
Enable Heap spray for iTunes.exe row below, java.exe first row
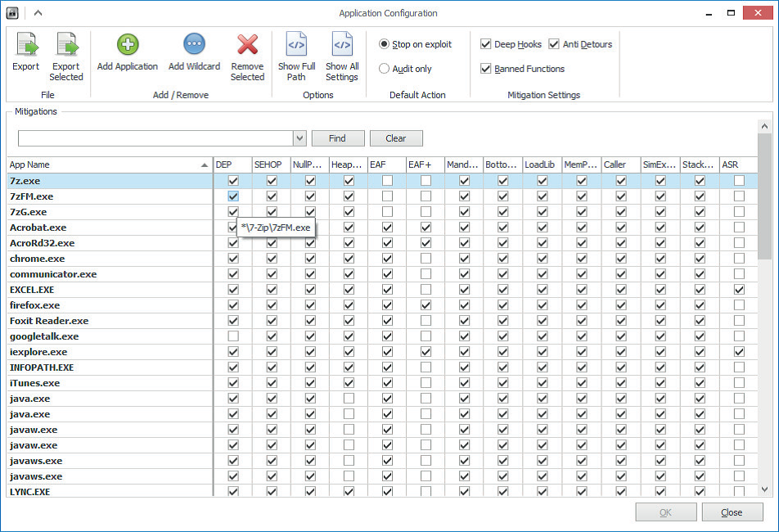tap(349, 399)
